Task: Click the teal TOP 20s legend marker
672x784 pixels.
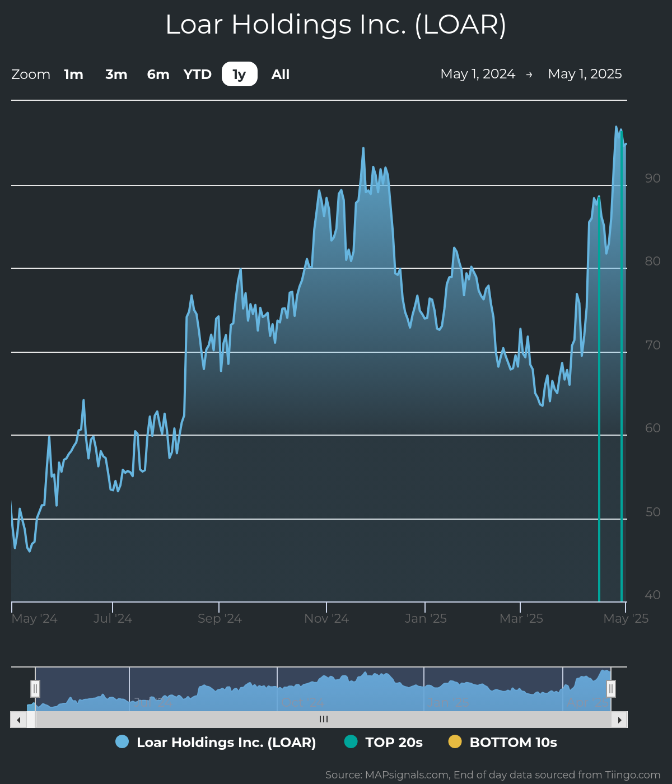Action: point(351,742)
